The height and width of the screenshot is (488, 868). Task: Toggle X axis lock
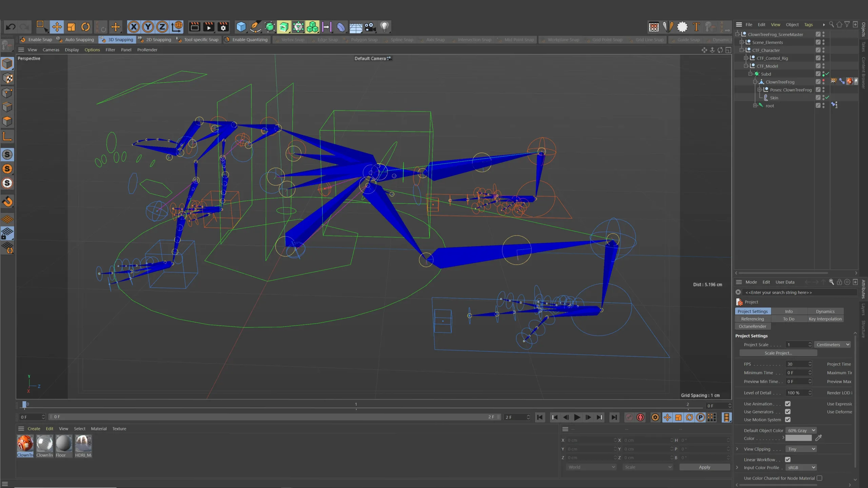[x=134, y=27]
